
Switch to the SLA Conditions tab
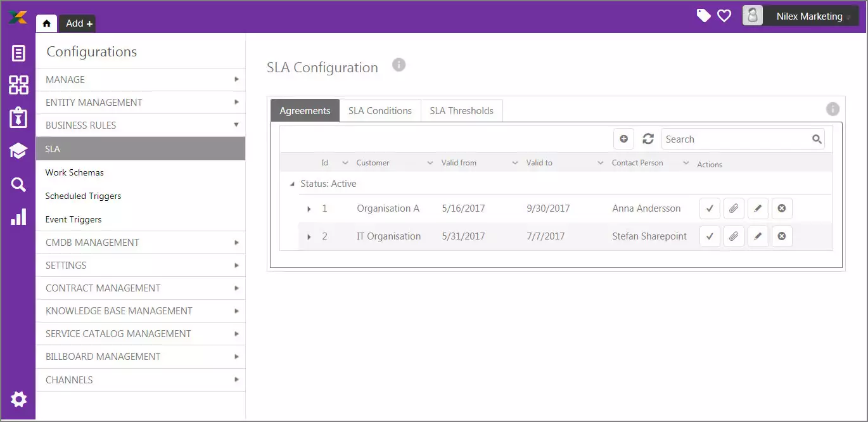coord(380,111)
